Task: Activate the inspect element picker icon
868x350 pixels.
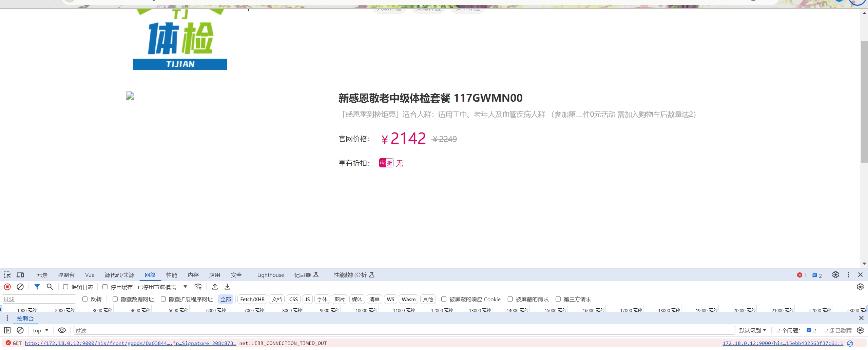Action: click(x=7, y=275)
